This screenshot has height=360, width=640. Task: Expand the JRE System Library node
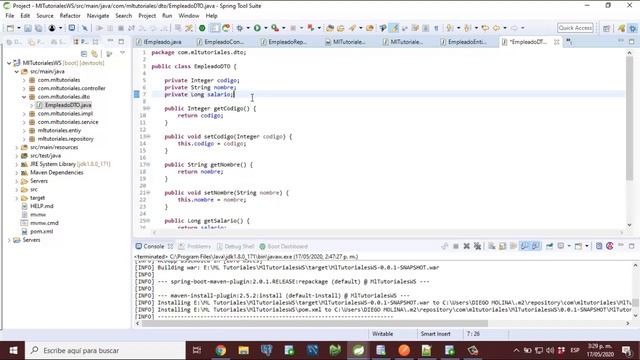(16, 164)
